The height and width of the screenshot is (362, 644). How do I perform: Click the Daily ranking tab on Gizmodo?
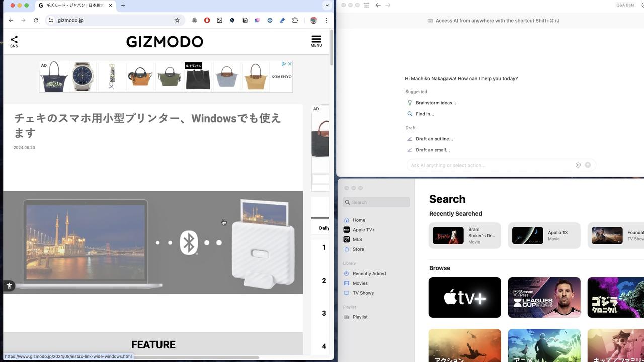[324, 228]
